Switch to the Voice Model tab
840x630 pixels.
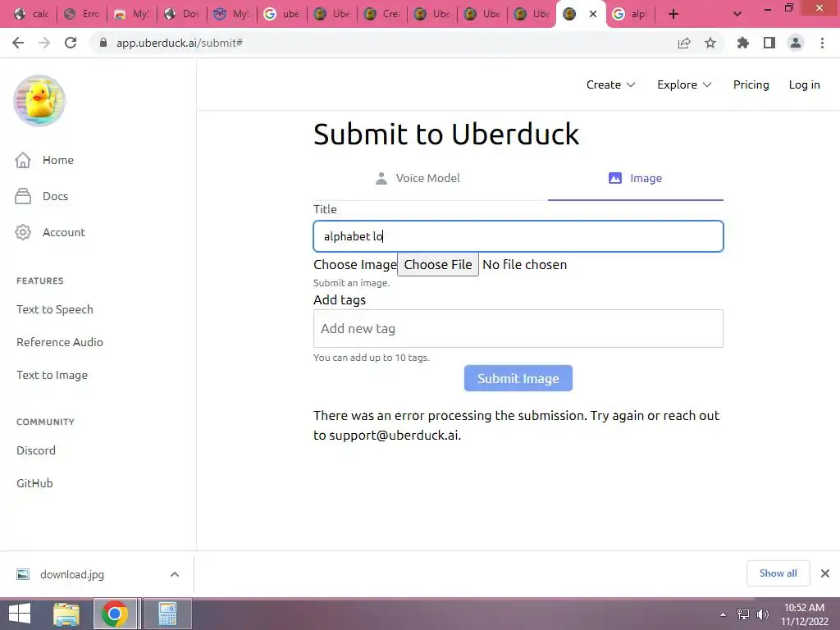[x=417, y=178]
